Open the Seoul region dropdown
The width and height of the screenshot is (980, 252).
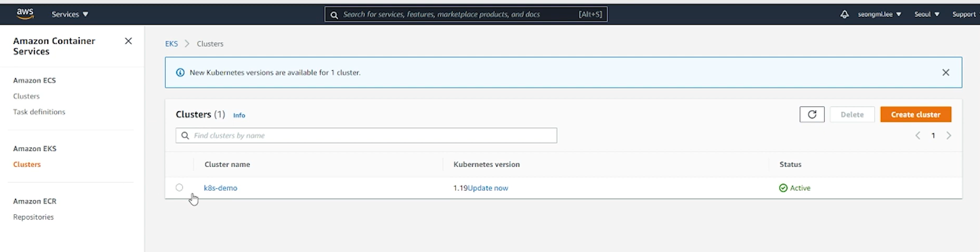coord(927,14)
